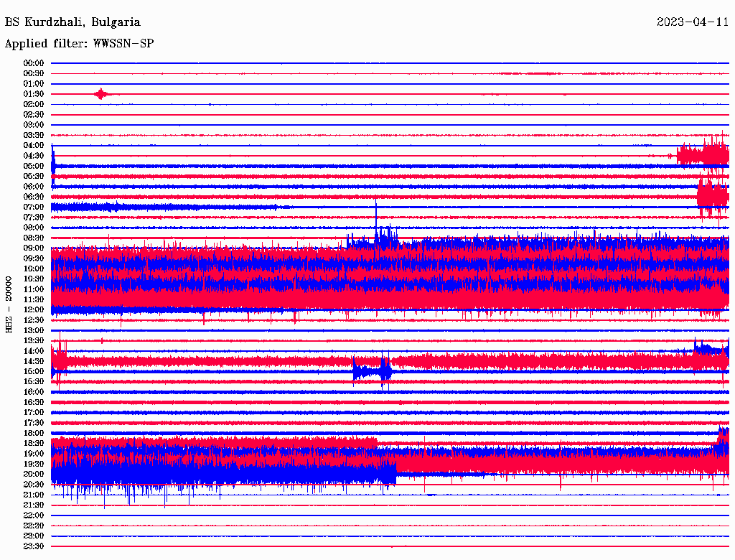Click the station title BS Kurdzhali, Bulgaria

coord(72,22)
